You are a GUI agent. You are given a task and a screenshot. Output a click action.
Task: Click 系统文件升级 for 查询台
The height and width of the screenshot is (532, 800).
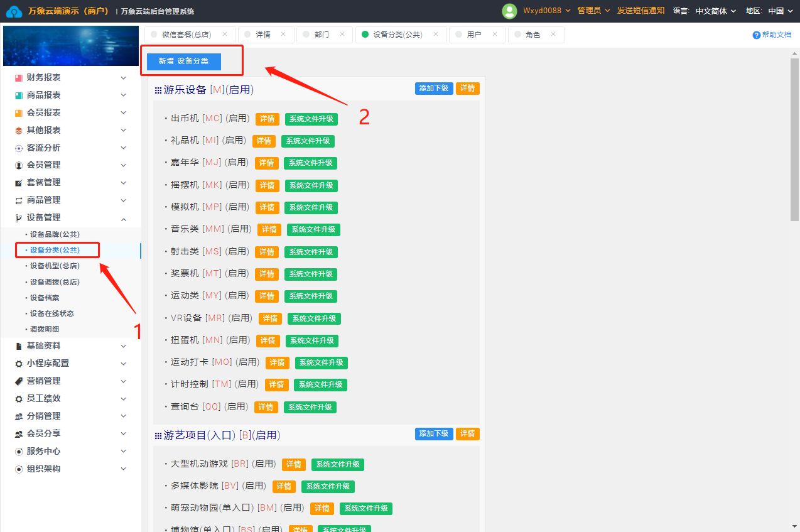click(310, 407)
